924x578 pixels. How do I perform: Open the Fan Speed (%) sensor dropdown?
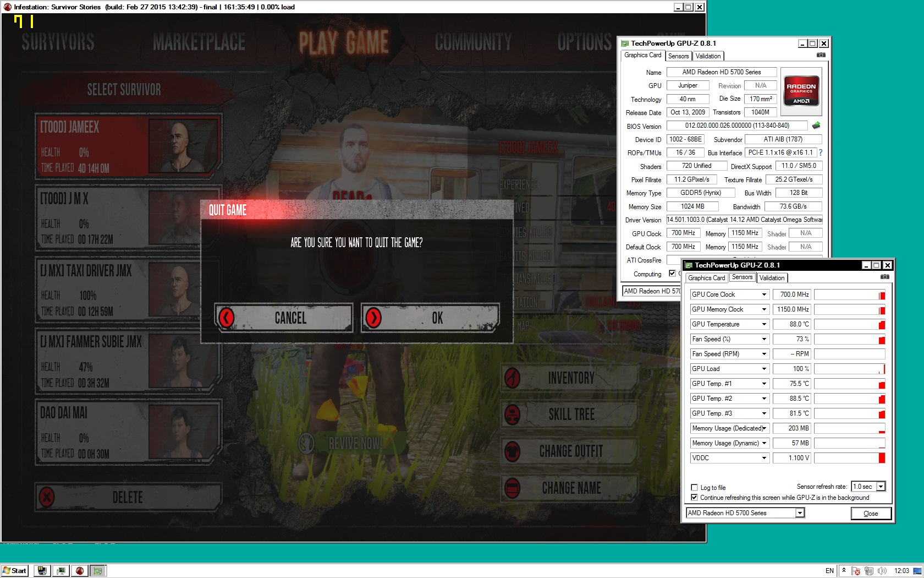764,339
